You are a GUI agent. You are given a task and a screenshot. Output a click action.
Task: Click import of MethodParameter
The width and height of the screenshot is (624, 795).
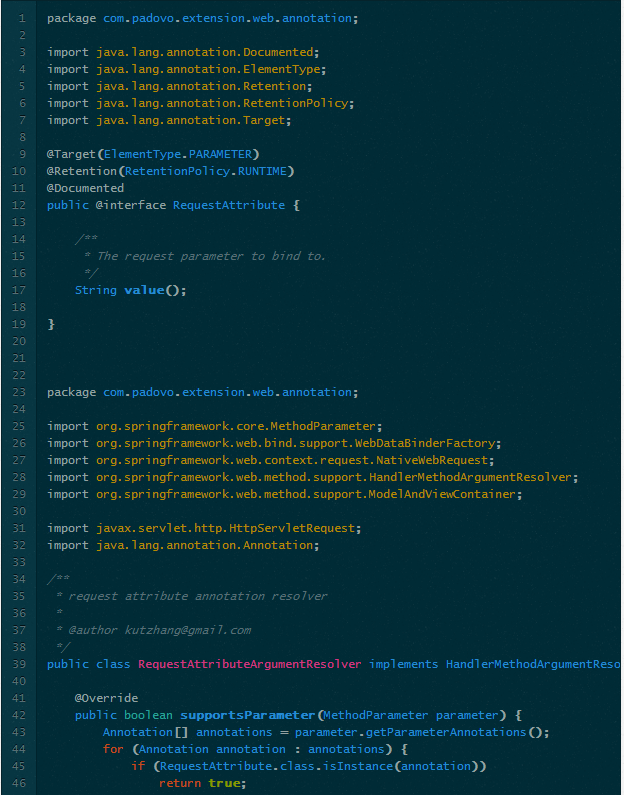click(214, 426)
